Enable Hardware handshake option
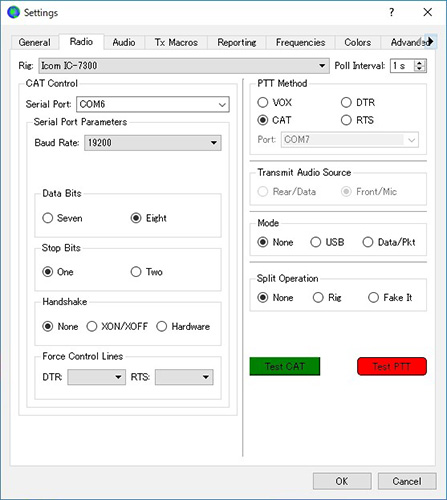The image size is (447, 500). pyautogui.click(x=162, y=326)
